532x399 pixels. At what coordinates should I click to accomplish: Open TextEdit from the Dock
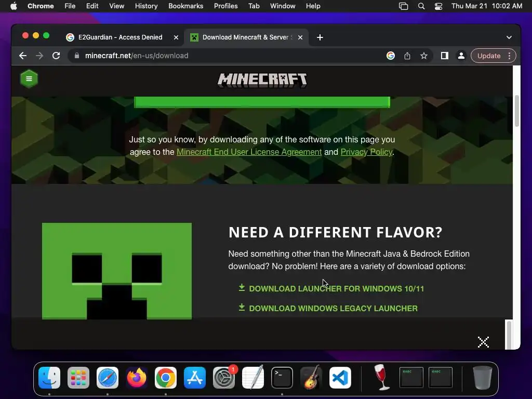click(253, 377)
